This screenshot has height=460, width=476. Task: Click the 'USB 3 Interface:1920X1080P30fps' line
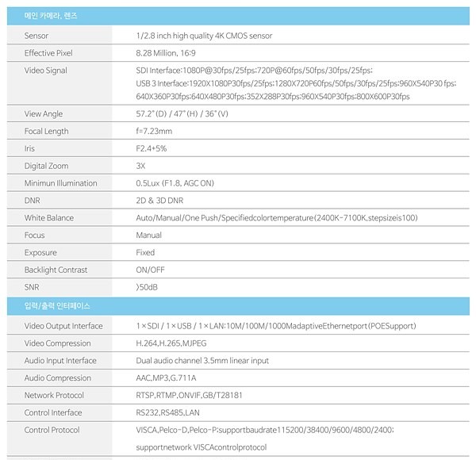pos(296,83)
